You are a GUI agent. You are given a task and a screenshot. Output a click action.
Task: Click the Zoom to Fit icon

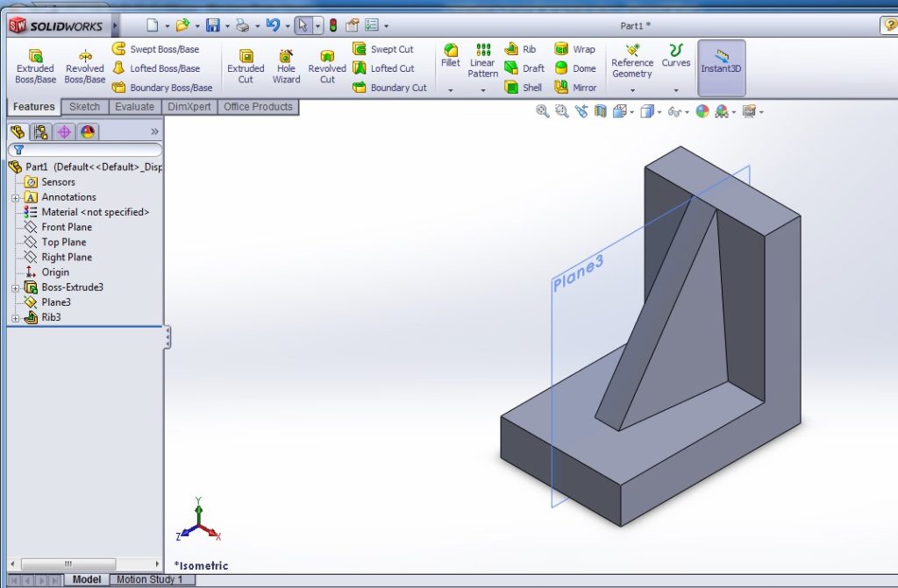point(542,111)
